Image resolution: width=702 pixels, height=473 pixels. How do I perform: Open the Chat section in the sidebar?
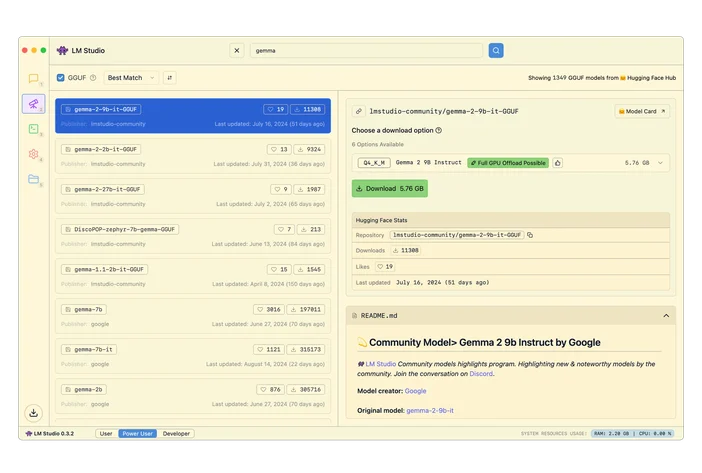pyautogui.click(x=33, y=79)
